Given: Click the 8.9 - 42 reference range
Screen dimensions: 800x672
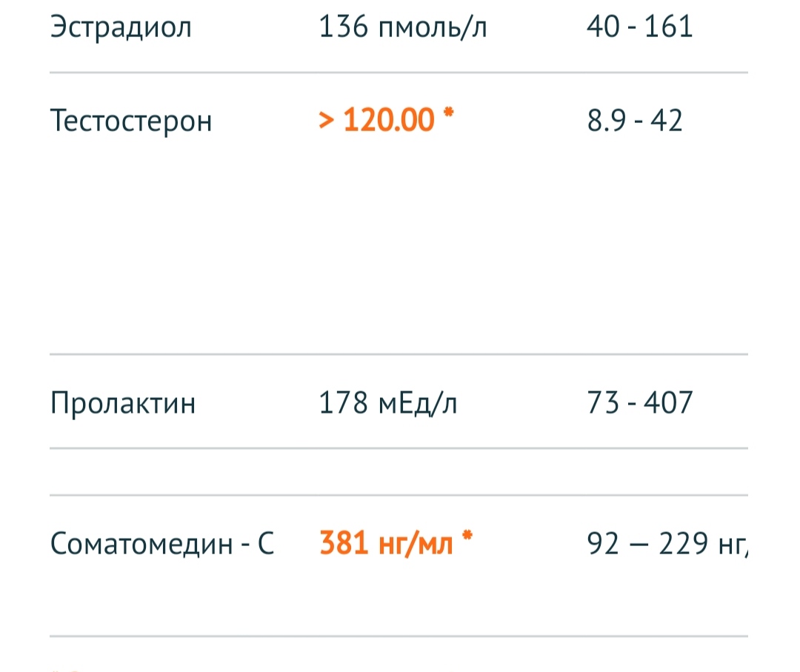Looking at the screenshot, I should pos(635,120).
